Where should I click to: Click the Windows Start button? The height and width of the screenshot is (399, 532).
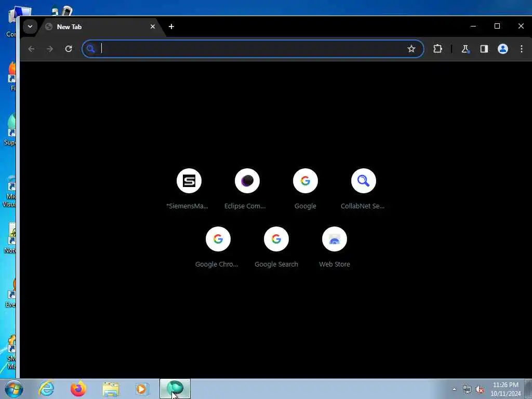tap(14, 389)
